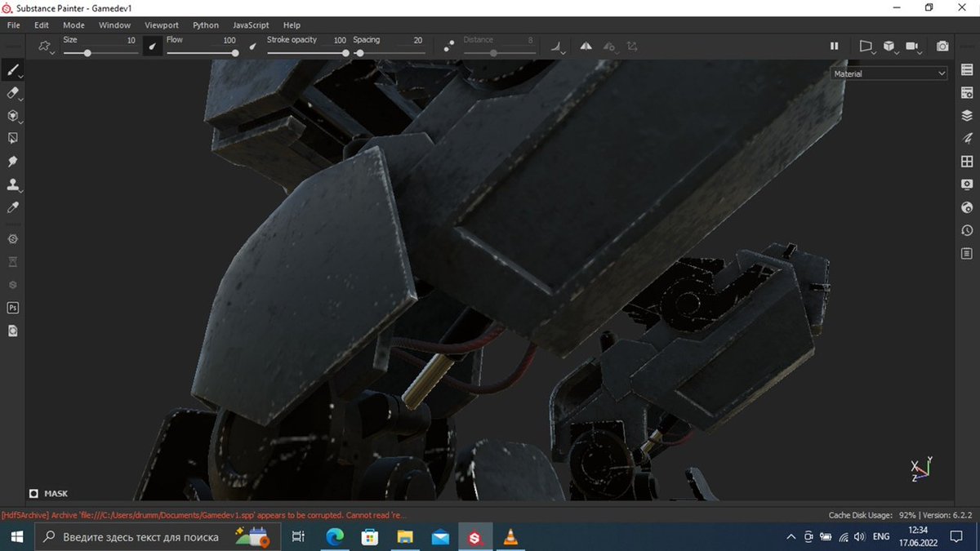Select the Polygon Fill tool

(x=12, y=139)
